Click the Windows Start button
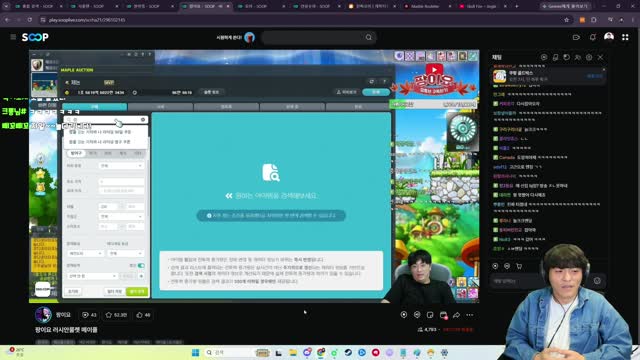The image size is (640, 360). click(x=196, y=352)
